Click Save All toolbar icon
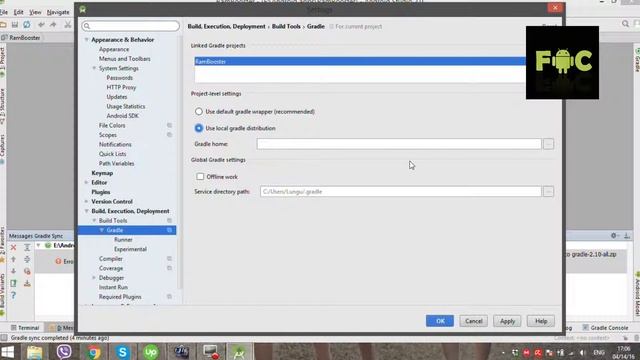This screenshot has height=360, width=640. click(x=15, y=24)
